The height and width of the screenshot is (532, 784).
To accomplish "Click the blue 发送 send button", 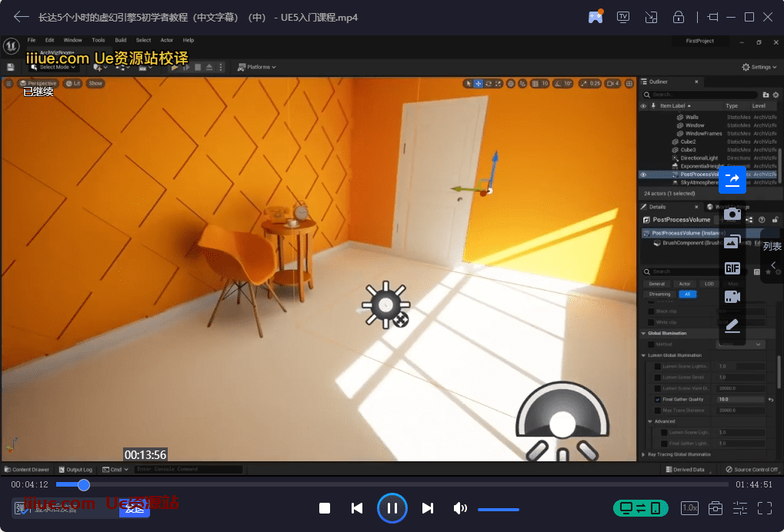I will point(135,508).
